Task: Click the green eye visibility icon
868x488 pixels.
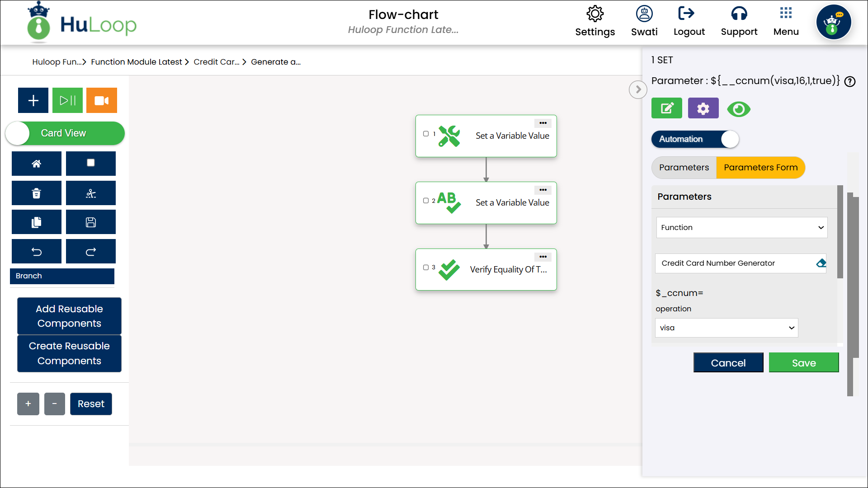Action: [x=739, y=109]
